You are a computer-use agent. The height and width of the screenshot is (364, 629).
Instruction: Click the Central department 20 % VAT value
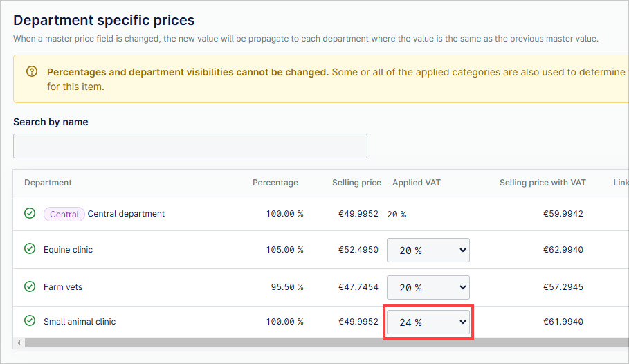(x=396, y=215)
